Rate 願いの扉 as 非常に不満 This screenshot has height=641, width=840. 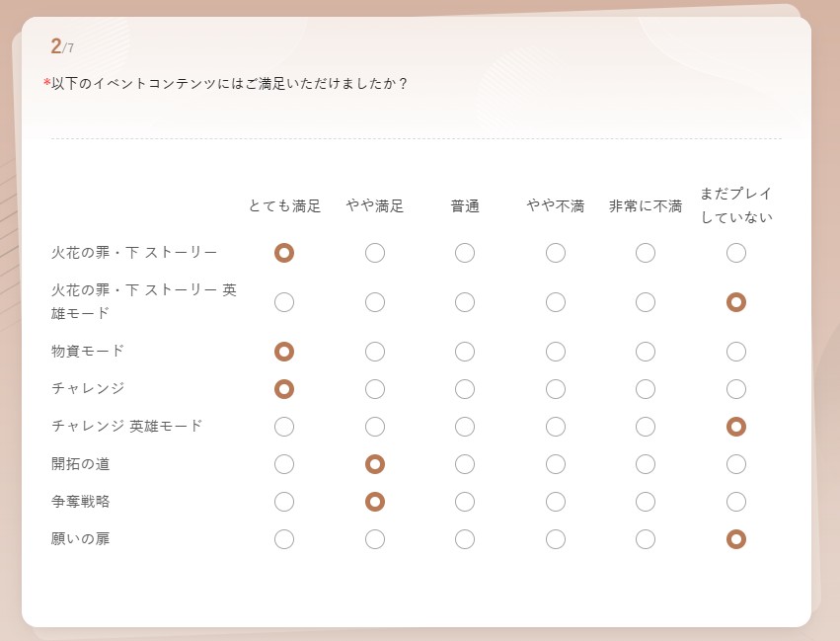pyautogui.click(x=646, y=539)
